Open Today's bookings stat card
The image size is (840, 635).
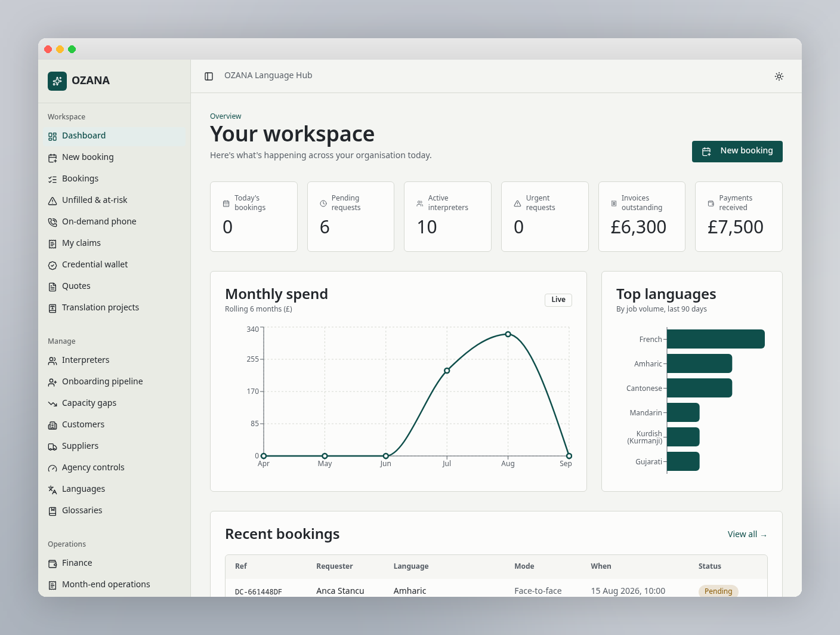click(254, 217)
